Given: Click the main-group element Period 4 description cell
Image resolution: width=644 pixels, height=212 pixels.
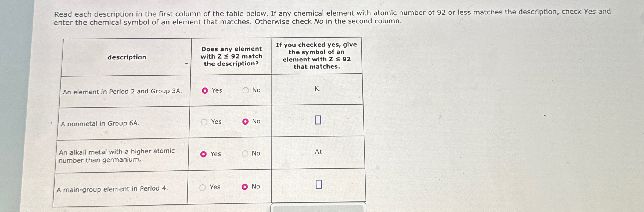Looking at the screenshot, I should [x=112, y=189].
